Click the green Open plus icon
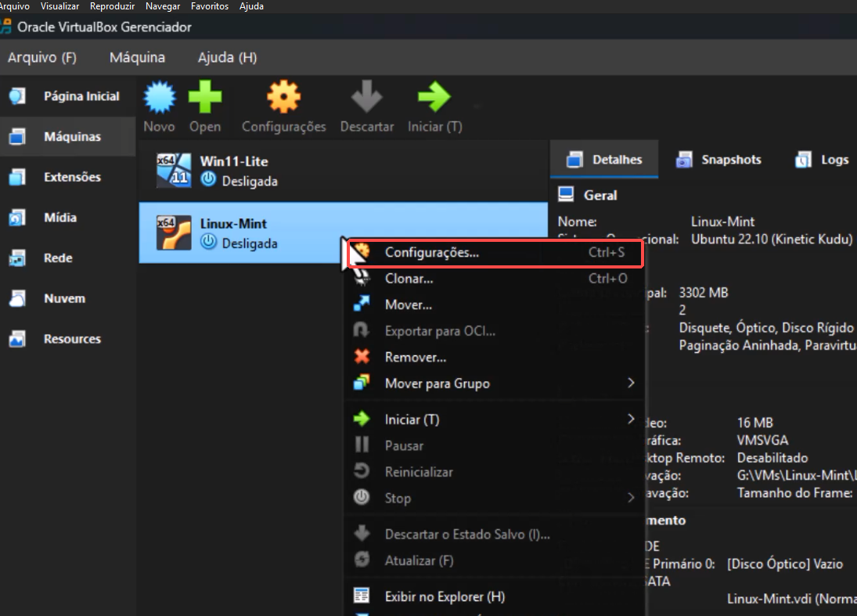857x616 pixels. (x=205, y=97)
